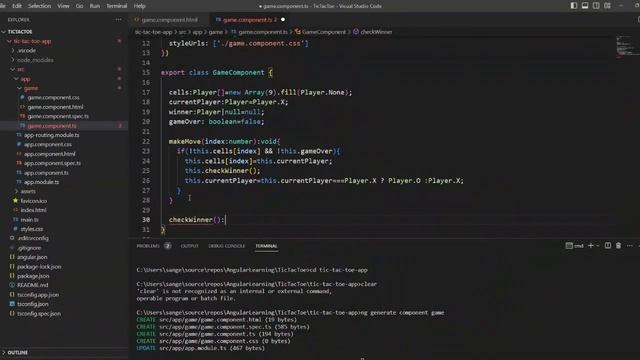Image resolution: width=640 pixels, height=360 pixels.
Task: Switch to the game.component.html editor tab
Action: [169, 20]
